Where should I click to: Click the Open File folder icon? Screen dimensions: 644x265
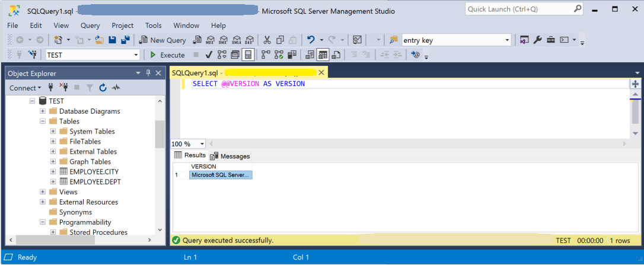click(x=100, y=40)
